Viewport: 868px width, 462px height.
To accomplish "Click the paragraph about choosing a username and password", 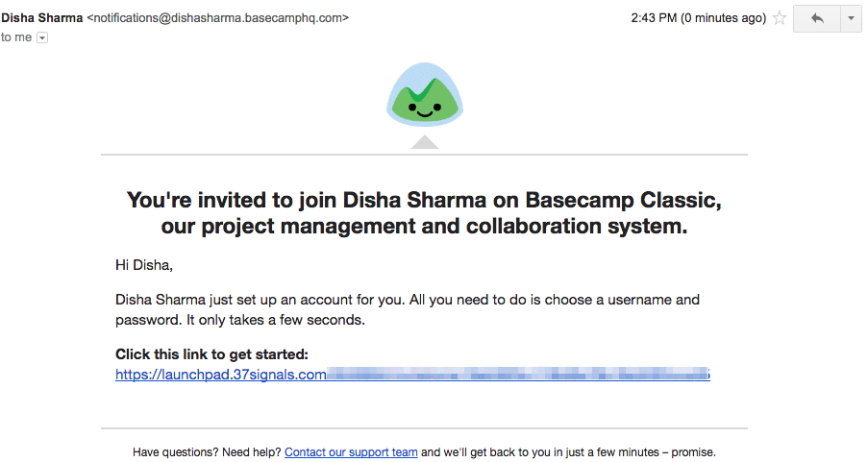I will point(408,310).
